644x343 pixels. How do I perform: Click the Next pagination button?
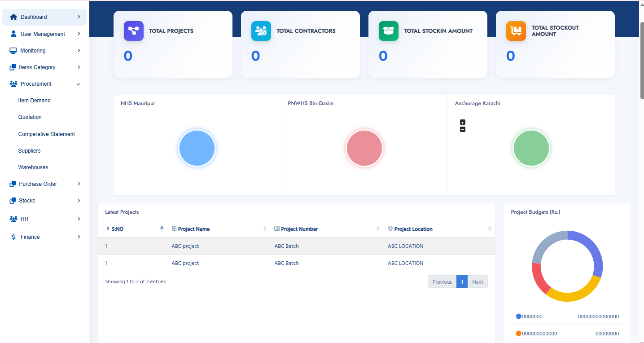[478, 282]
